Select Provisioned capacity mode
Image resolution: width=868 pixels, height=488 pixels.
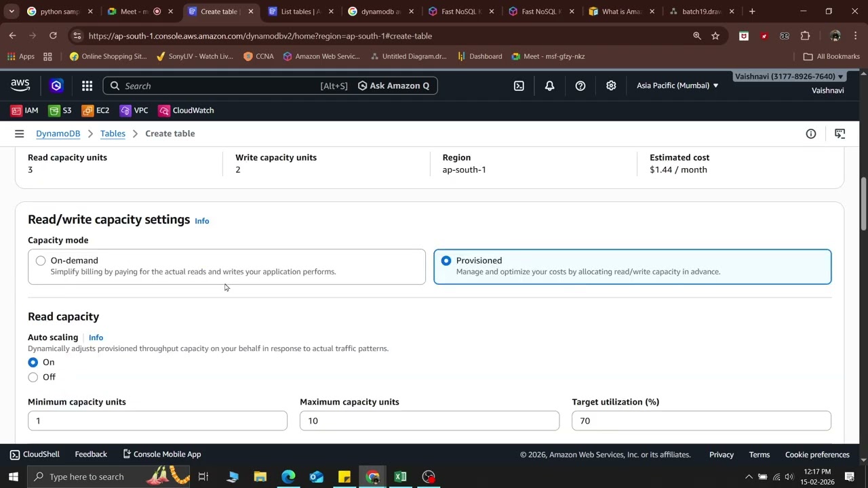[x=632, y=266]
